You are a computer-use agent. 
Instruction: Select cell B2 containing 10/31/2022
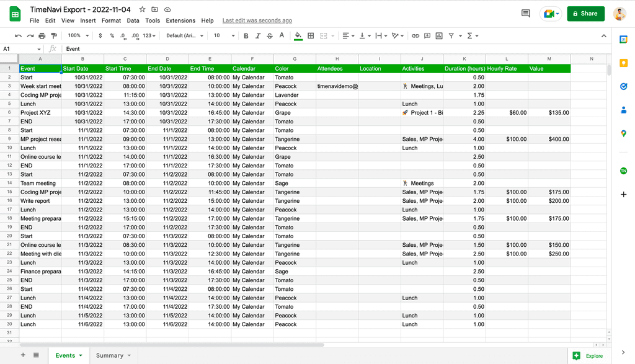click(x=82, y=78)
